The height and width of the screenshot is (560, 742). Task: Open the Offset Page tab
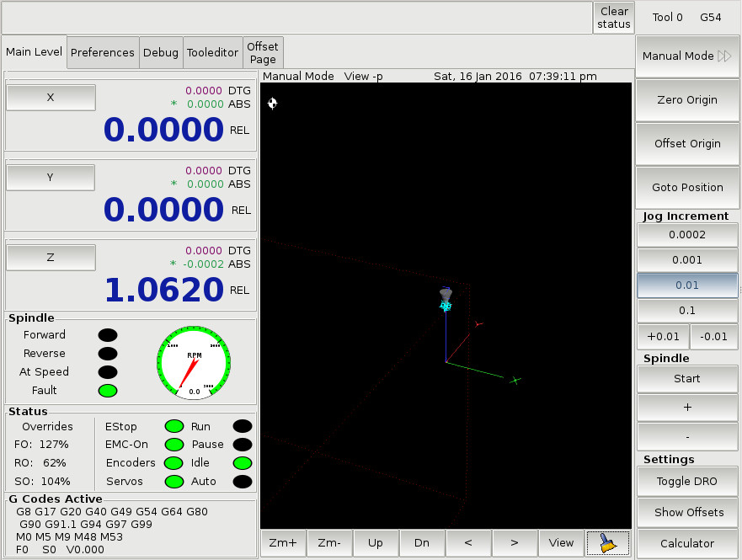coord(263,52)
